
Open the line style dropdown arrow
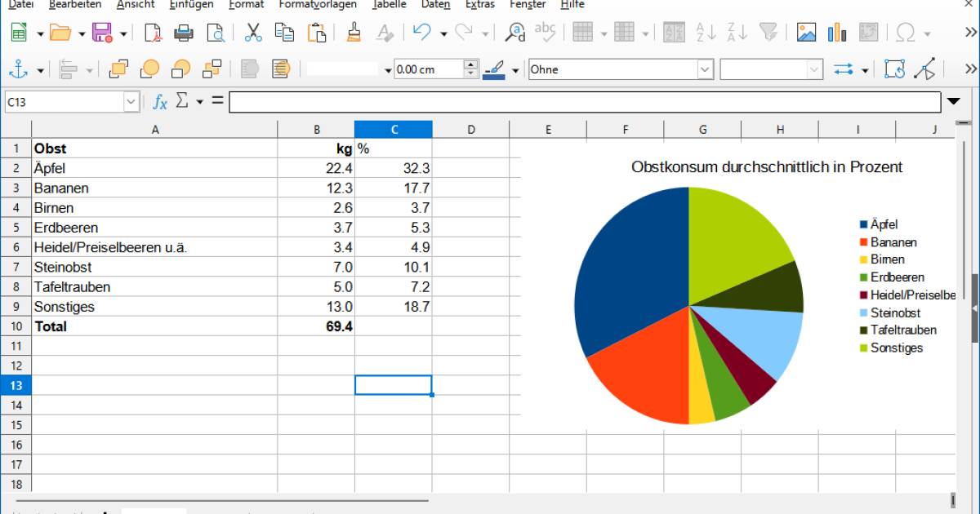pos(388,70)
